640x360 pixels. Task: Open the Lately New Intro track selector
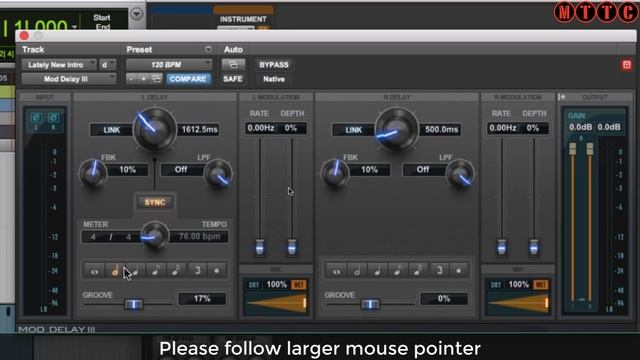pyautogui.click(x=59, y=64)
